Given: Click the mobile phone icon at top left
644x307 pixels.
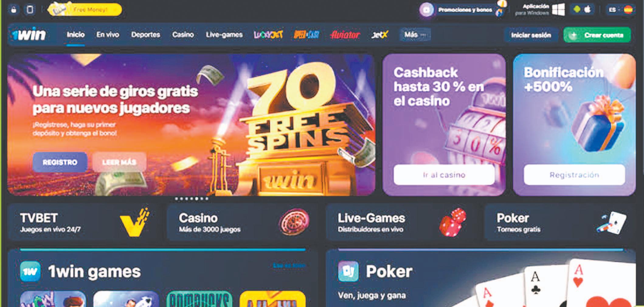Looking at the screenshot, I should tap(30, 10).
